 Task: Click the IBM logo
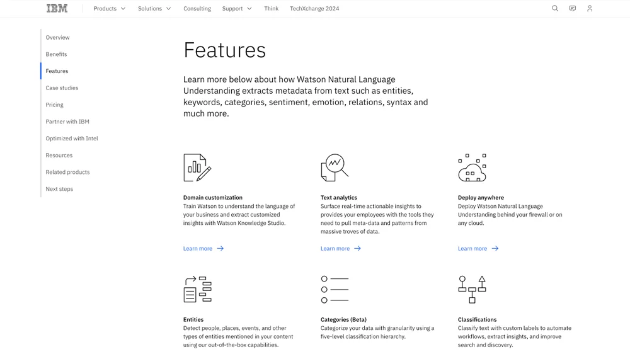[x=57, y=8]
